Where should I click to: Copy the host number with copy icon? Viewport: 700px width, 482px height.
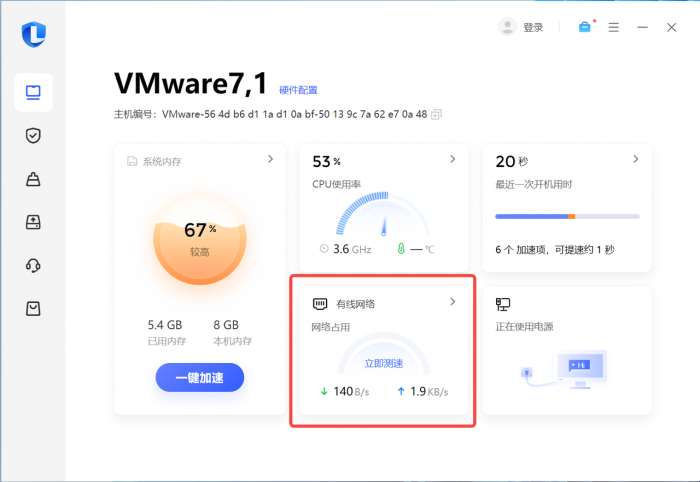click(436, 115)
